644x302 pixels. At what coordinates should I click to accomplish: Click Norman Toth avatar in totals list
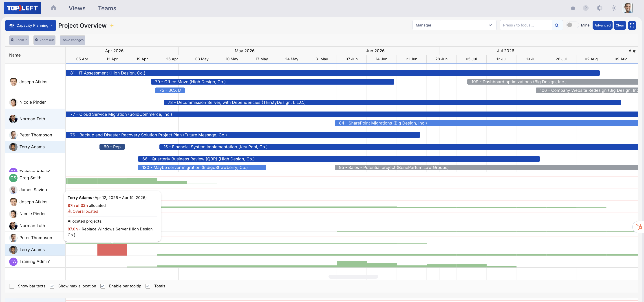click(x=13, y=225)
